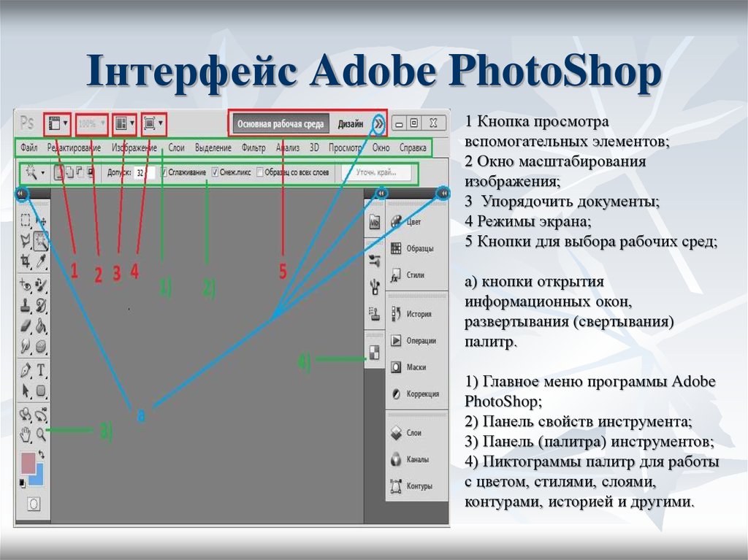748x560 pixels.
Task: Select the Magic Wand tool in tools panel
Action: click(42, 241)
